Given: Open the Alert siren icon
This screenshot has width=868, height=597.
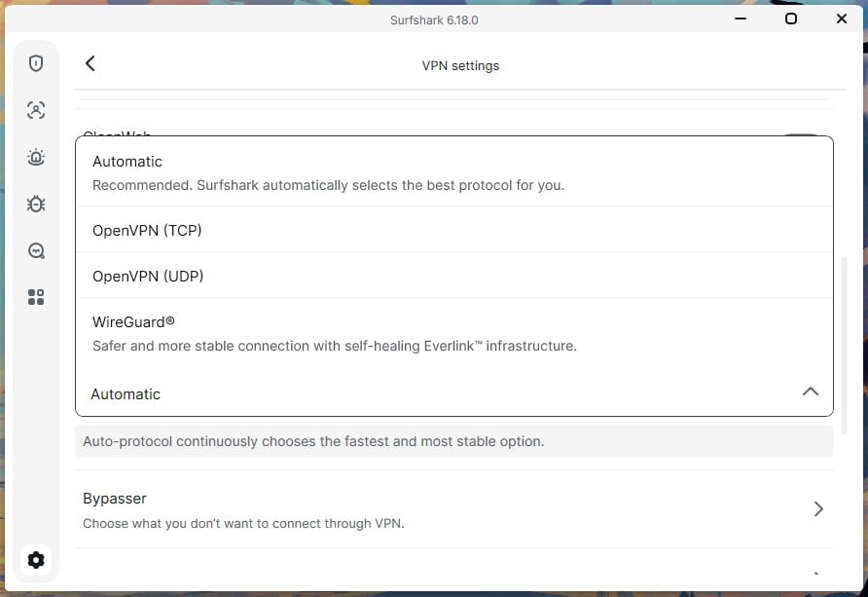Looking at the screenshot, I should pos(36,157).
